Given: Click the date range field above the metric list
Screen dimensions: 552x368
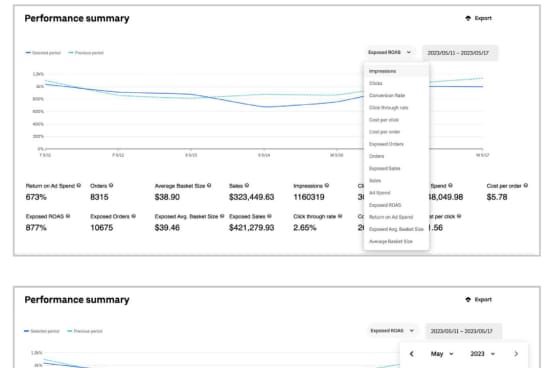Looking at the screenshot, I should (460, 53).
